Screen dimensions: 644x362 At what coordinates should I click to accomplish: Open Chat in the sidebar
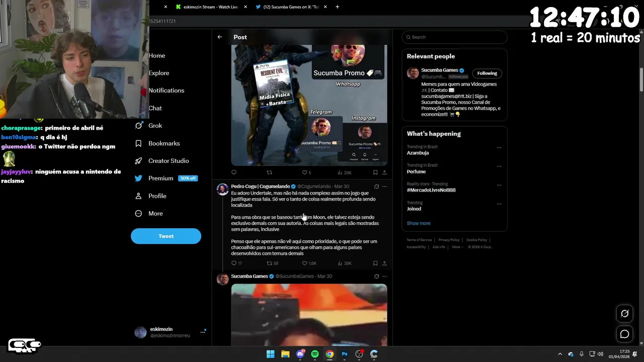[x=155, y=108]
